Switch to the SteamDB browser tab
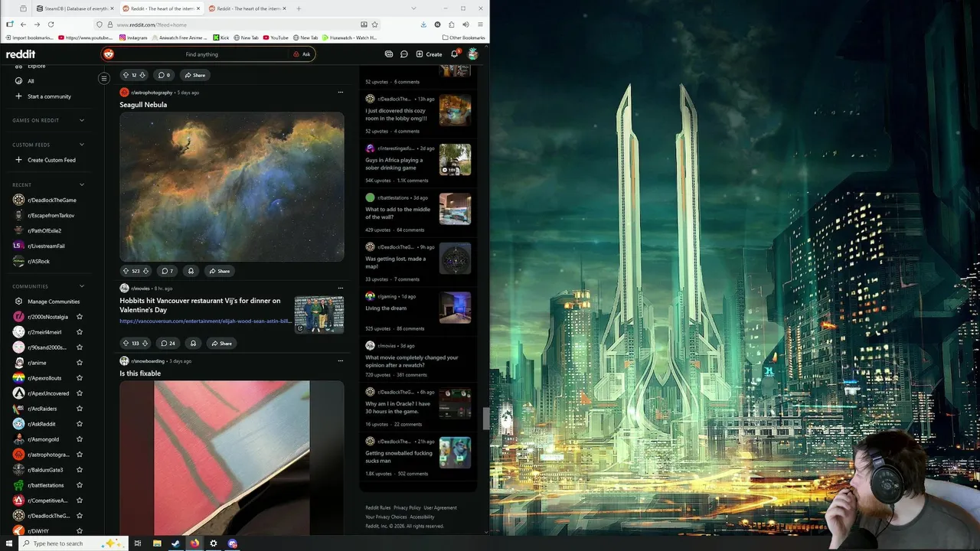 [x=75, y=8]
